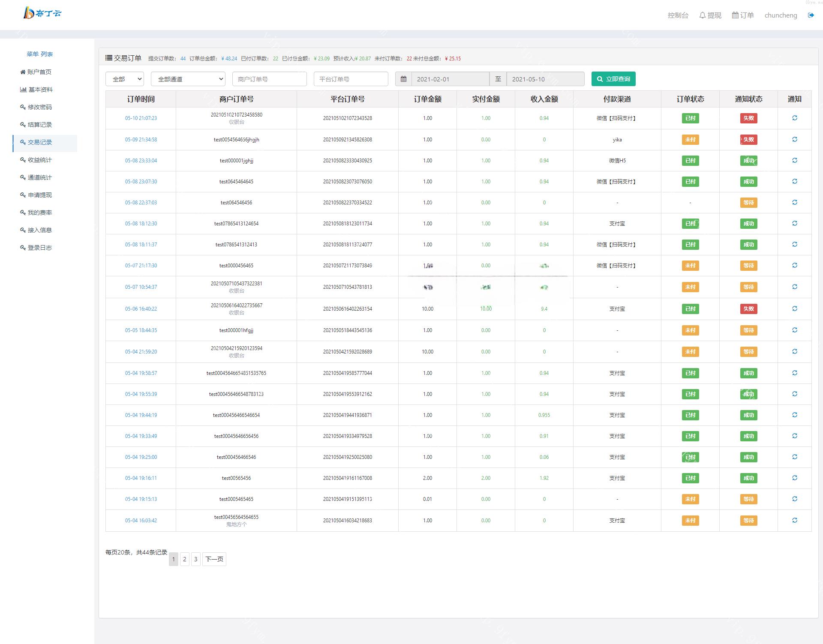823x644 pixels.
Task: Click the 订单 icon in top navigation
Action: [x=736, y=15]
